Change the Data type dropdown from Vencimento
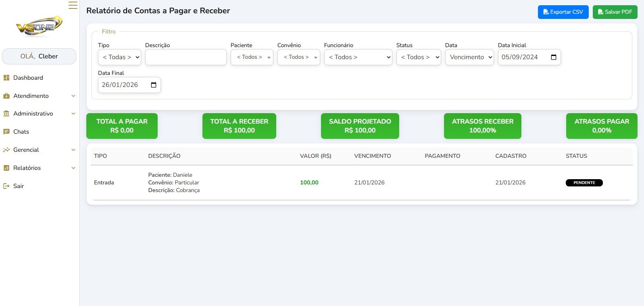Image resolution: width=644 pixels, height=306 pixels. click(x=469, y=57)
